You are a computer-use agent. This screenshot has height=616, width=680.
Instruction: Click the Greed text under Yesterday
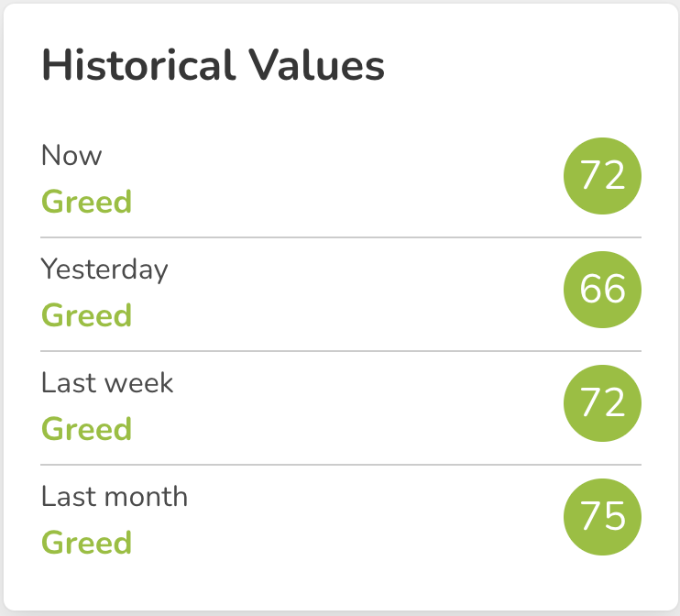point(86,315)
